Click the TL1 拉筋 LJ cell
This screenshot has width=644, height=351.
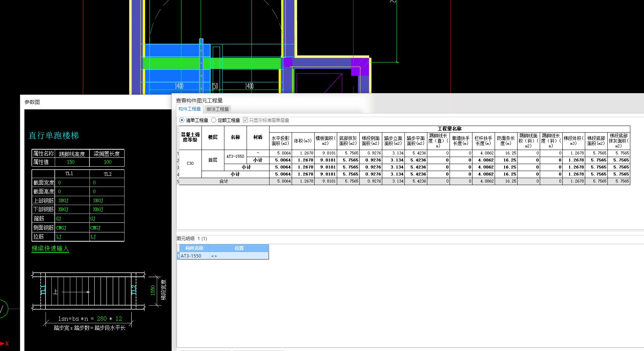pyautogui.click(x=72, y=237)
